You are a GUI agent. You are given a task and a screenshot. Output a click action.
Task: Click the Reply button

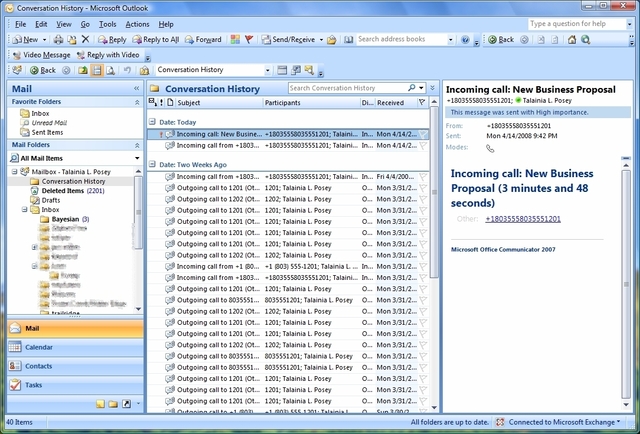click(112, 40)
